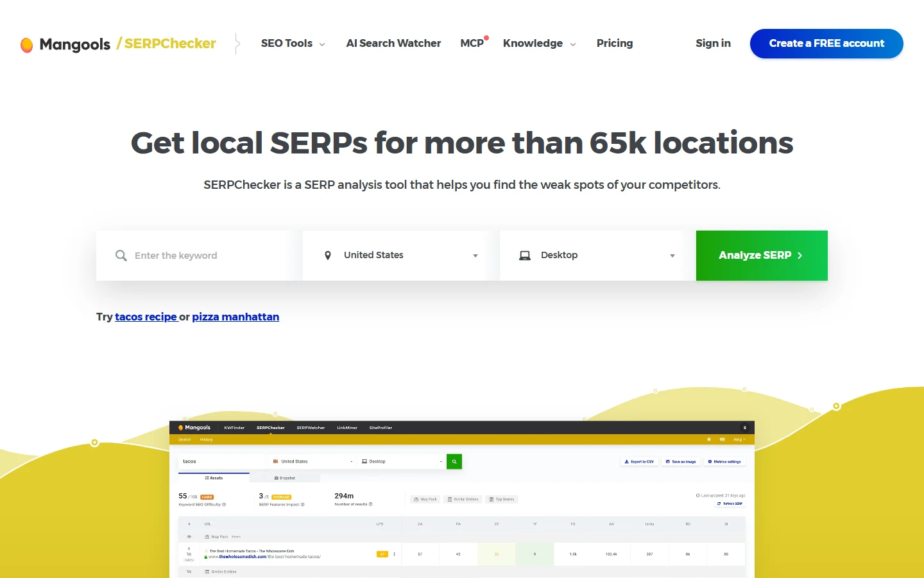Click Save as image in preview

pos(681,461)
